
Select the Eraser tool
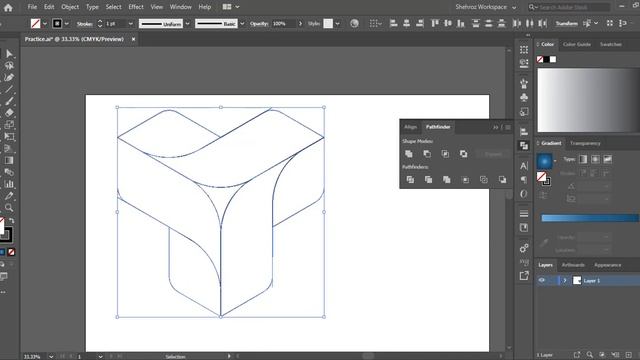coord(9,113)
